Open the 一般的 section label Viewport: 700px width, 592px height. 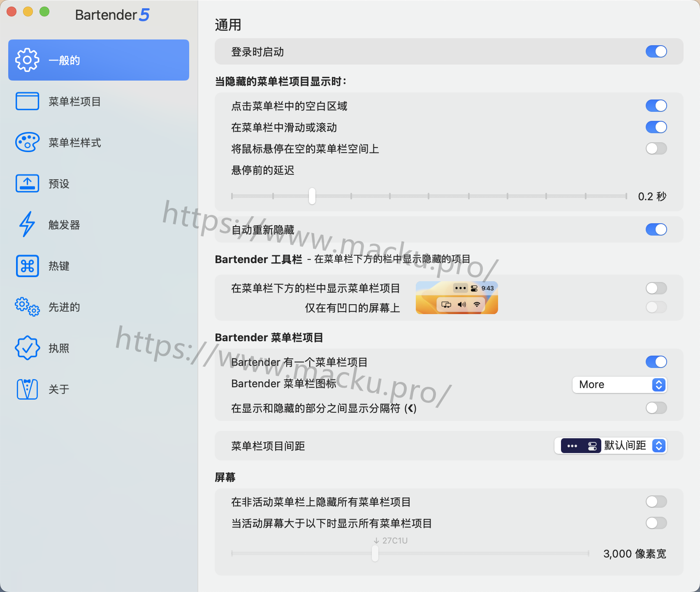pyautogui.click(x=64, y=60)
